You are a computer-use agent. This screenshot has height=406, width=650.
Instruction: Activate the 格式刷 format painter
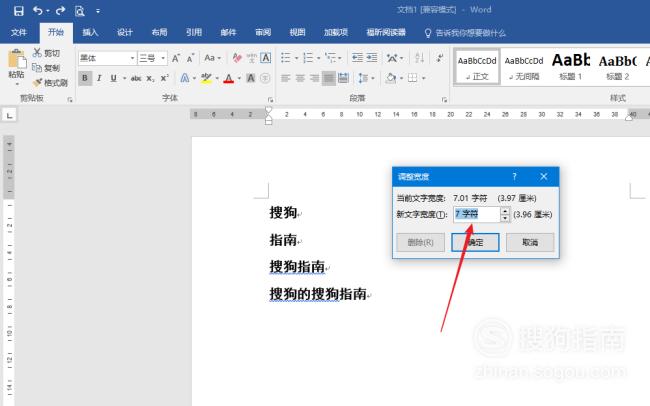[50, 83]
